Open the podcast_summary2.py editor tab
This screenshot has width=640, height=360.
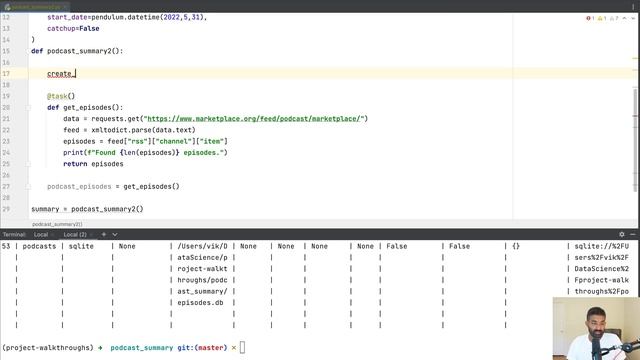35,7
